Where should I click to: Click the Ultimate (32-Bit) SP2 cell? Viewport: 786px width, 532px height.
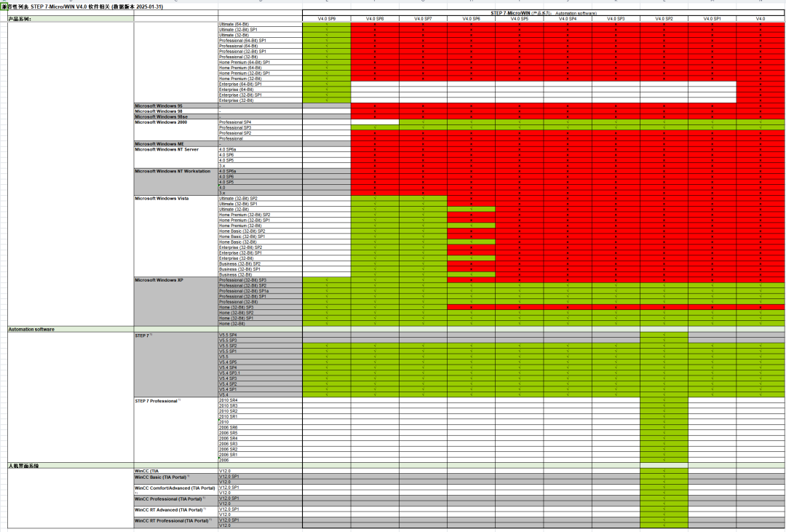(260, 199)
